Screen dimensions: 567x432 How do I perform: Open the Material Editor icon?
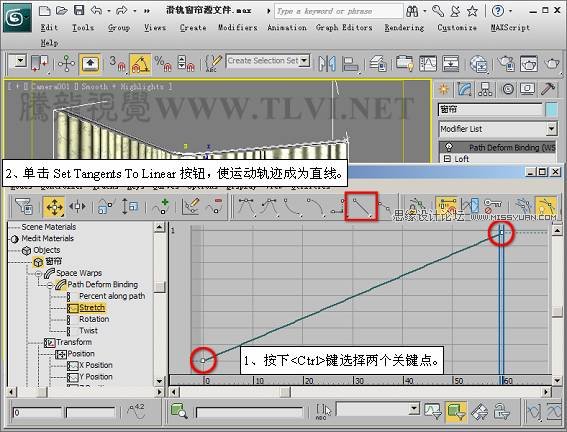[x=479, y=64]
